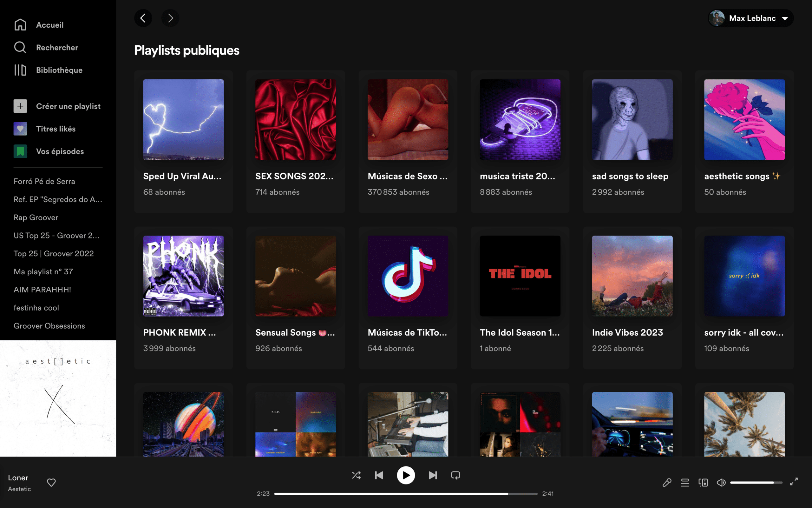This screenshot has height=508, width=812.
Task: Click the 'Playlists publiques' heading
Action: click(x=187, y=50)
